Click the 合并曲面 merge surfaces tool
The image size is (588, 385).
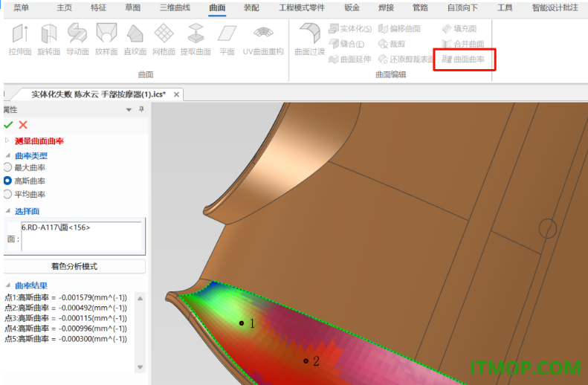click(463, 44)
